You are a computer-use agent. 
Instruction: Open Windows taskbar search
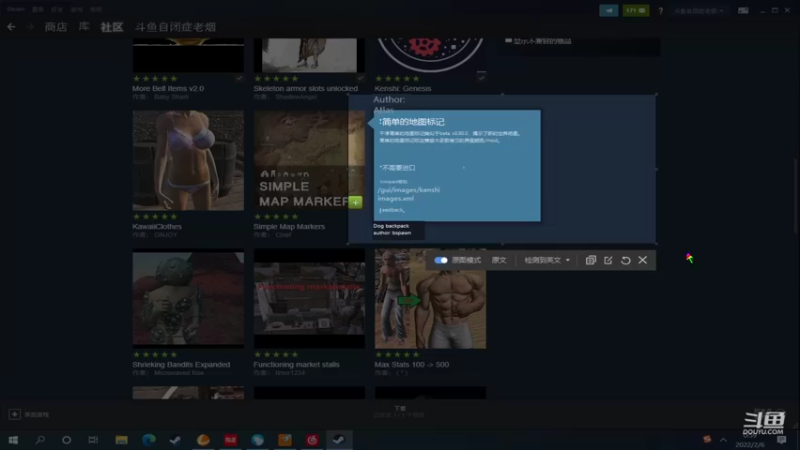pyautogui.click(x=40, y=440)
